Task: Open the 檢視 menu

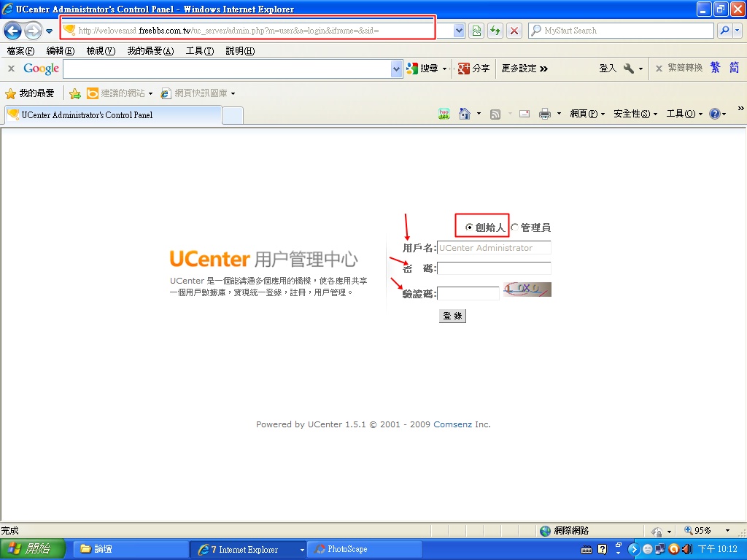Action: (100, 51)
